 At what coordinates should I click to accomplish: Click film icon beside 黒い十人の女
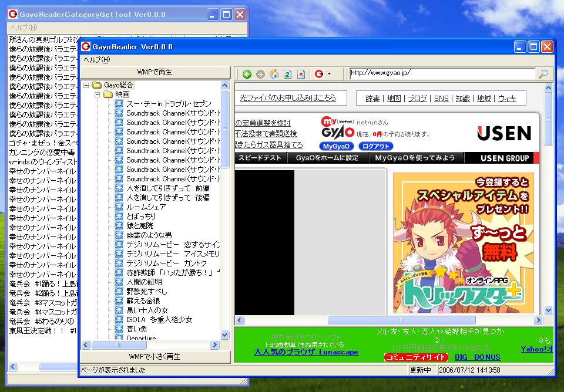click(119, 310)
